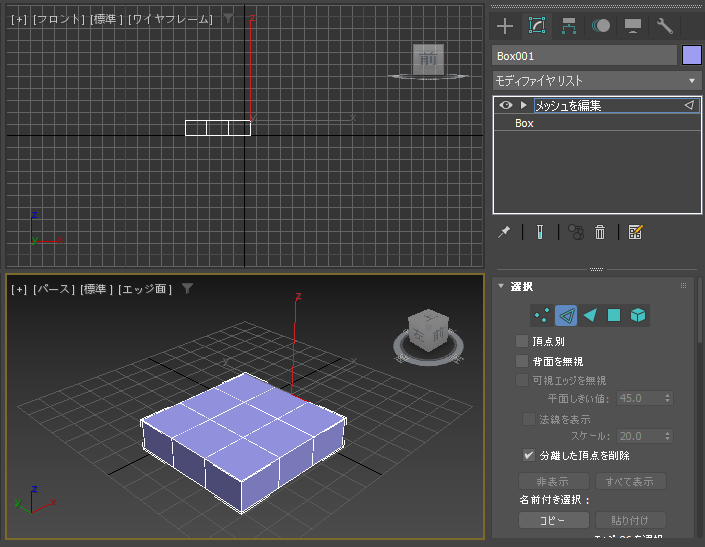
Task: Enable the 背面を無視 checkbox
Action: pyautogui.click(x=522, y=361)
